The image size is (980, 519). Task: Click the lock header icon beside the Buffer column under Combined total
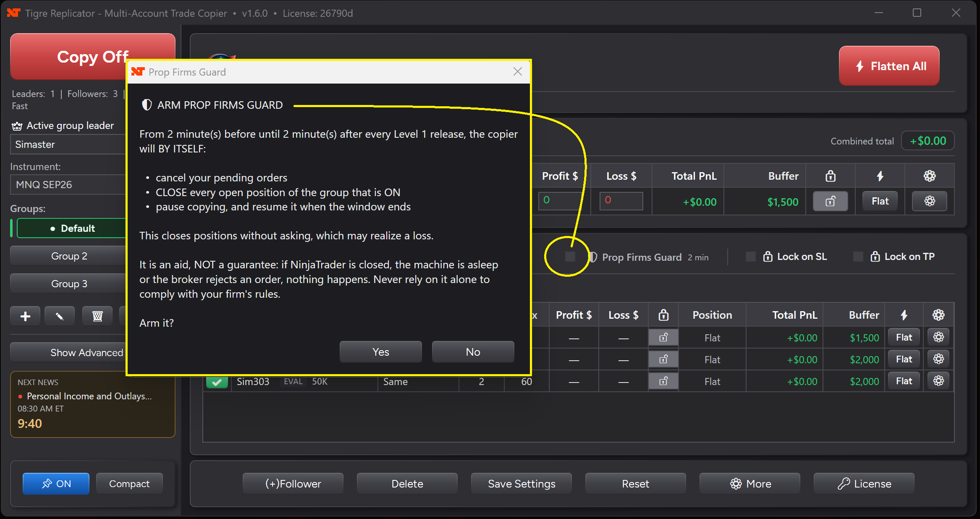(831, 176)
